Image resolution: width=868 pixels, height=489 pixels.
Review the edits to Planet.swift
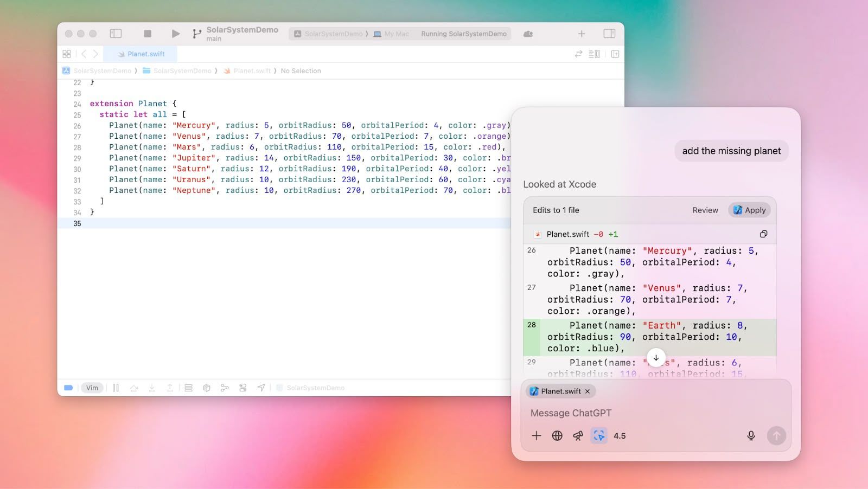coord(705,210)
